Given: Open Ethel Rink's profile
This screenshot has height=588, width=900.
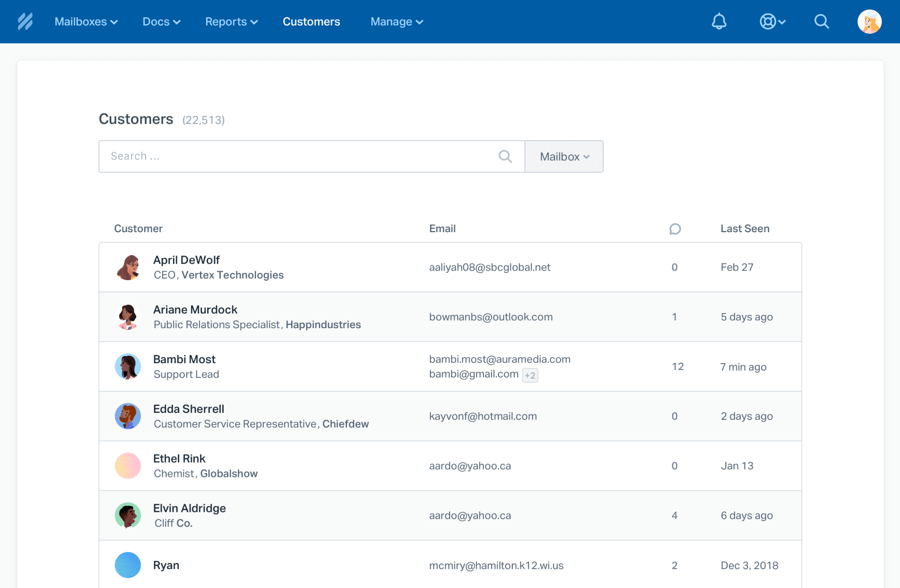Looking at the screenshot, I should coord(179,459).
